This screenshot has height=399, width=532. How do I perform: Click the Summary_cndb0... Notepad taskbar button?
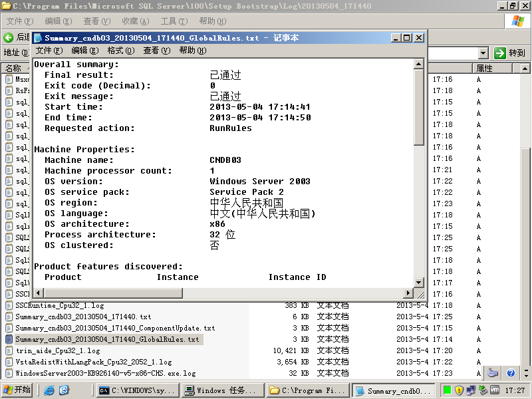click(394, 390)
